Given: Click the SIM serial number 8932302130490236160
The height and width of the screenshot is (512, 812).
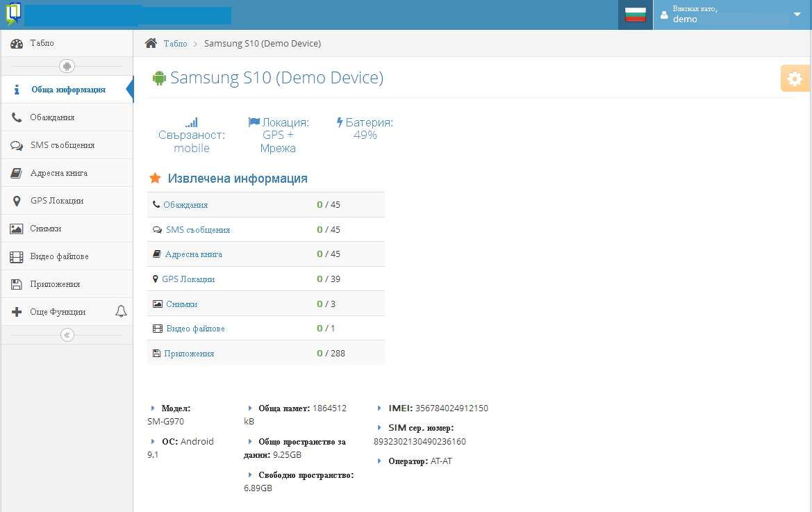Looking at the screenshot, I should point(420,442).
